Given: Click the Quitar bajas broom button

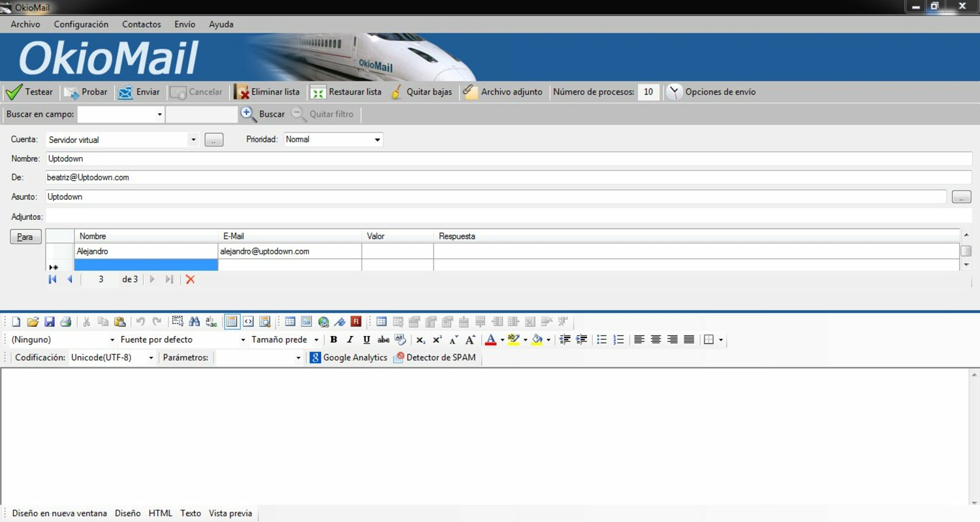Looking at the screenshot, I should point(421,92).
